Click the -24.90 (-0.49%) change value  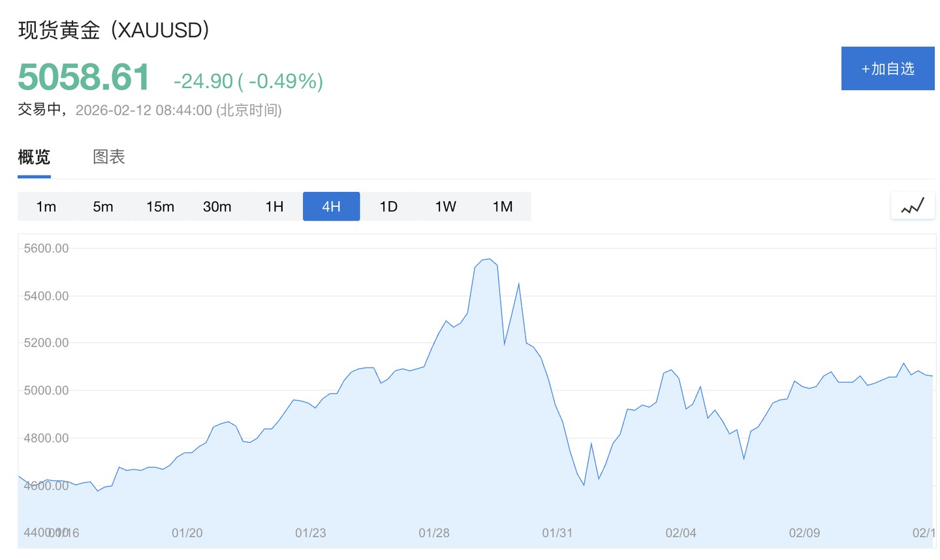248,81
